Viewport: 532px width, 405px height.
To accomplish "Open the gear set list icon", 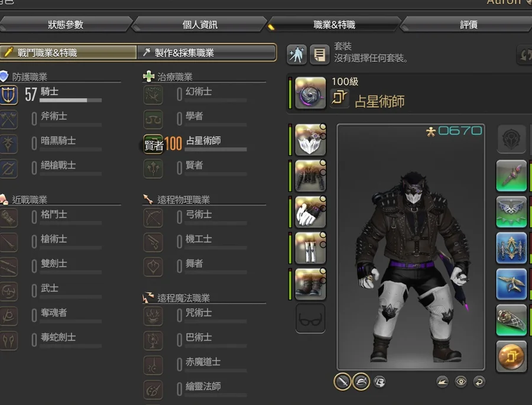I will (319, 54).
